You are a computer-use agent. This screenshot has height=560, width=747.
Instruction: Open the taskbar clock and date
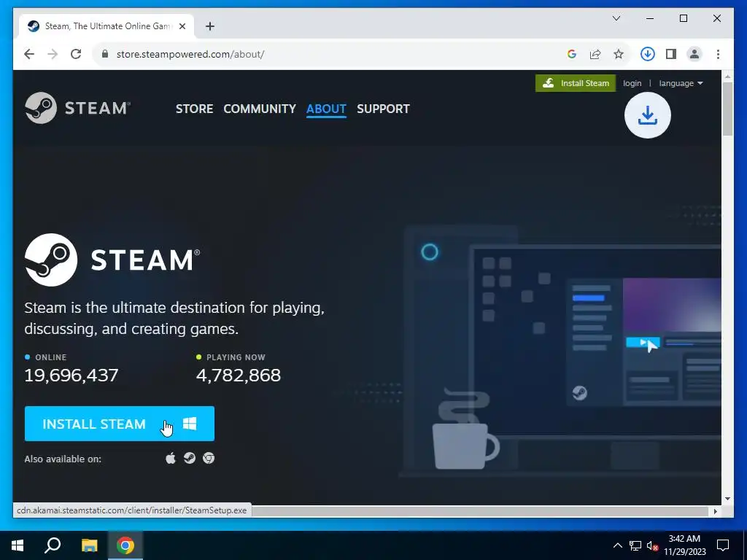click(684, 545)
